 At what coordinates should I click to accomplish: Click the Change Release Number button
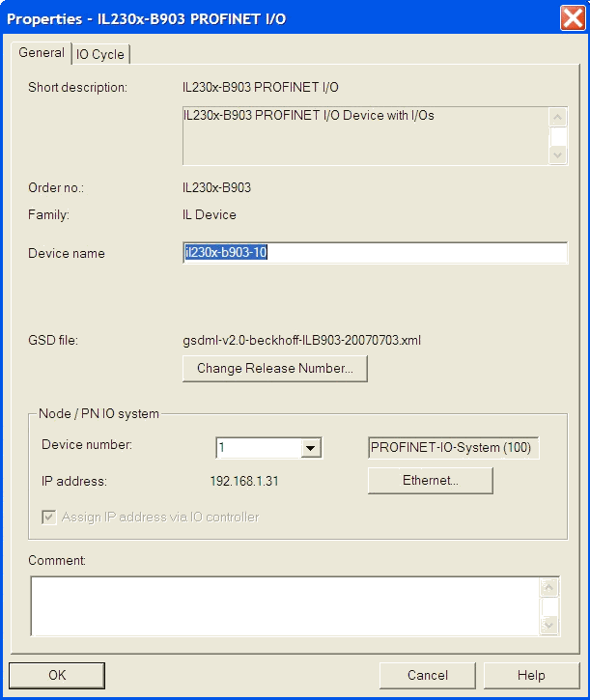(x=275, y=368)
